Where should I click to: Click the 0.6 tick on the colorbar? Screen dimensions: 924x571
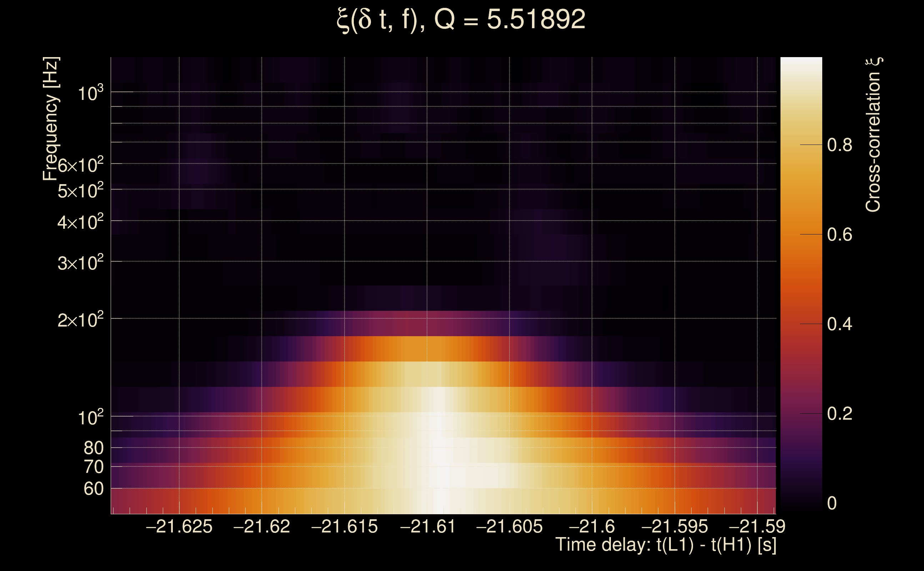click(x=839, y=234)
